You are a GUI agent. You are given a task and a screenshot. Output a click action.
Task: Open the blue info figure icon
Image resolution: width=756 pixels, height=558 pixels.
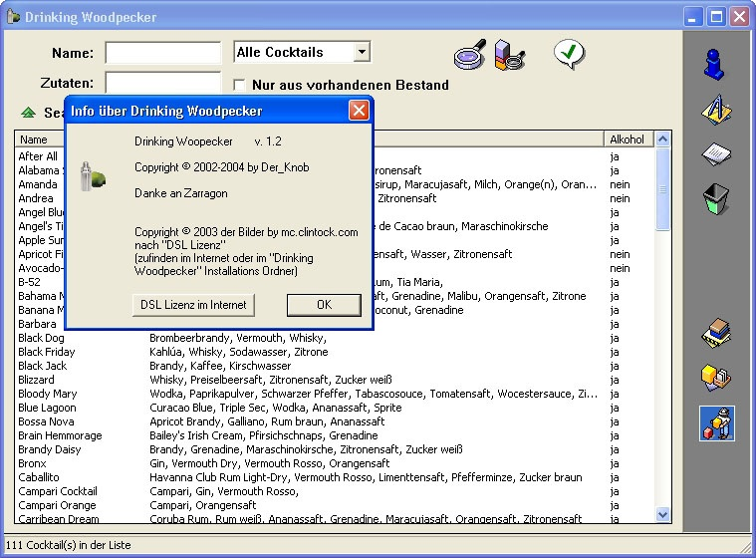point(714,64)
